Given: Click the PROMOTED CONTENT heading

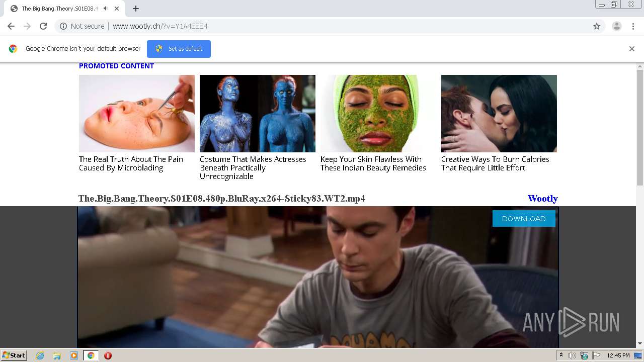Looking at the screenshot, I should pyautogui.click(x=116, y=66).
